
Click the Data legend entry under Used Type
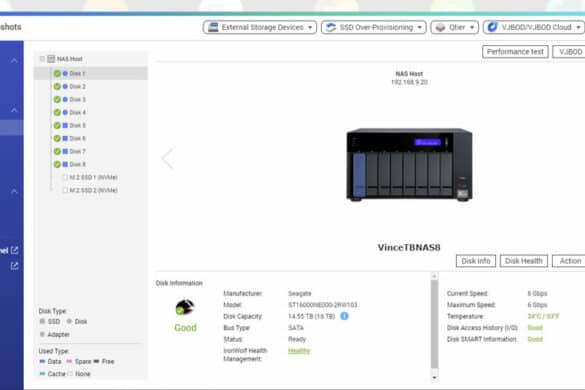pos(50,361)
